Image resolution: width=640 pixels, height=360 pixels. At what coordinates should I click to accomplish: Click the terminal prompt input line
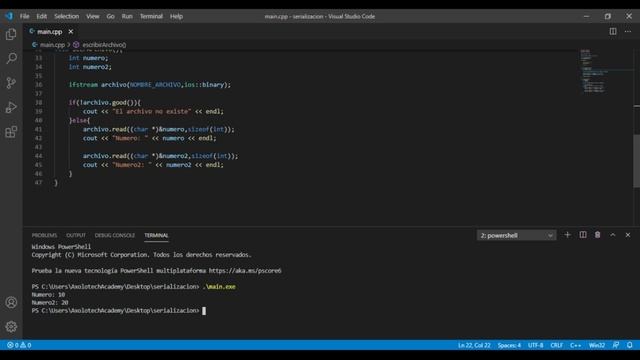pyautogui.click(x=118, y=311)
